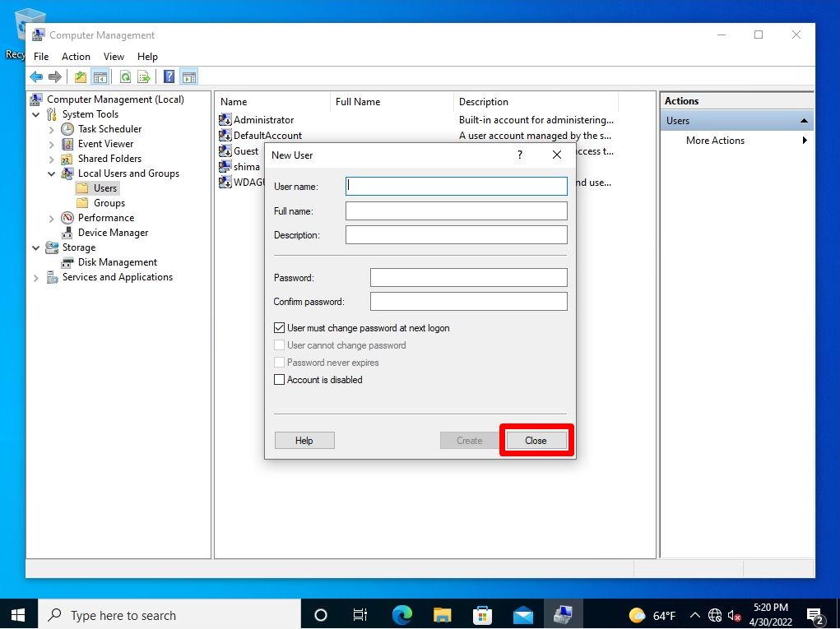Click the Close button in New User dialog

536,441
